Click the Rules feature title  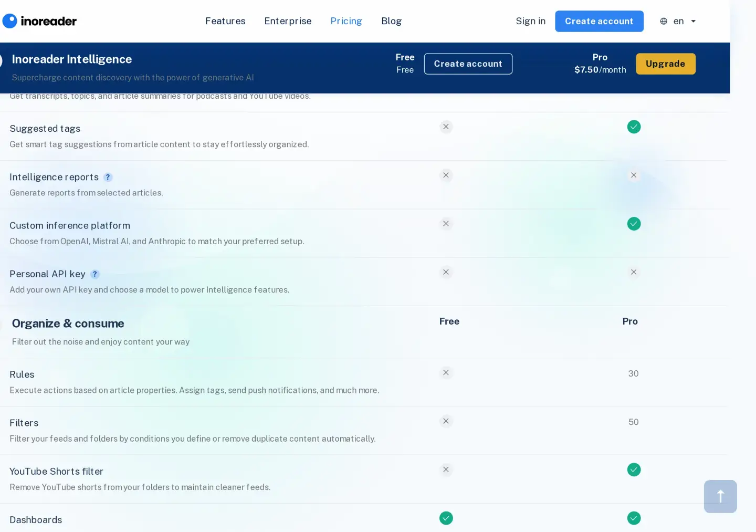click(22, 374)
